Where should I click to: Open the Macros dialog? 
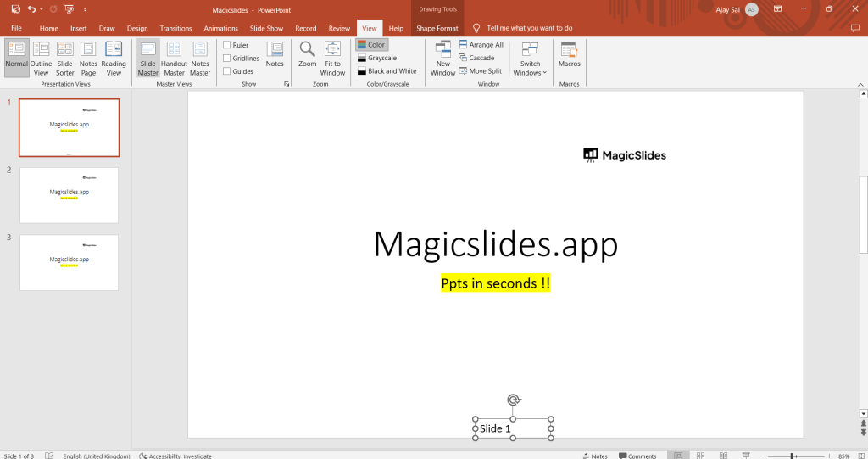(569, 54)
